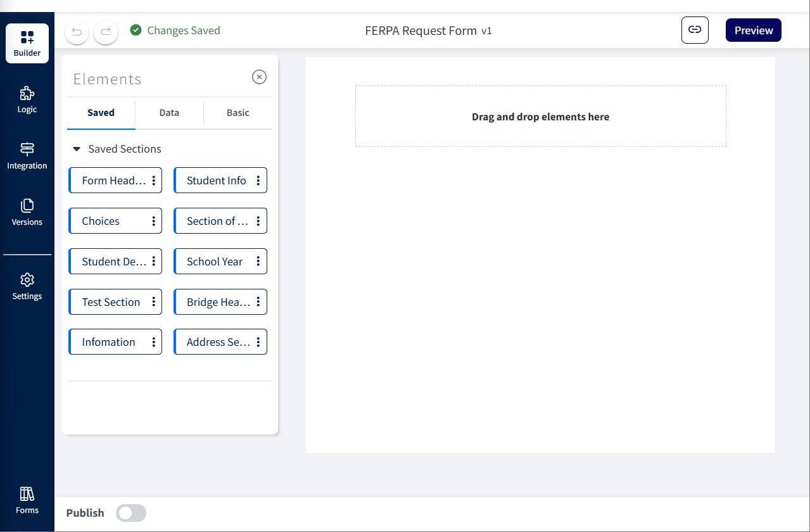Click the Drag and drop elements area

pyautogui.click(x=540, y=116)
